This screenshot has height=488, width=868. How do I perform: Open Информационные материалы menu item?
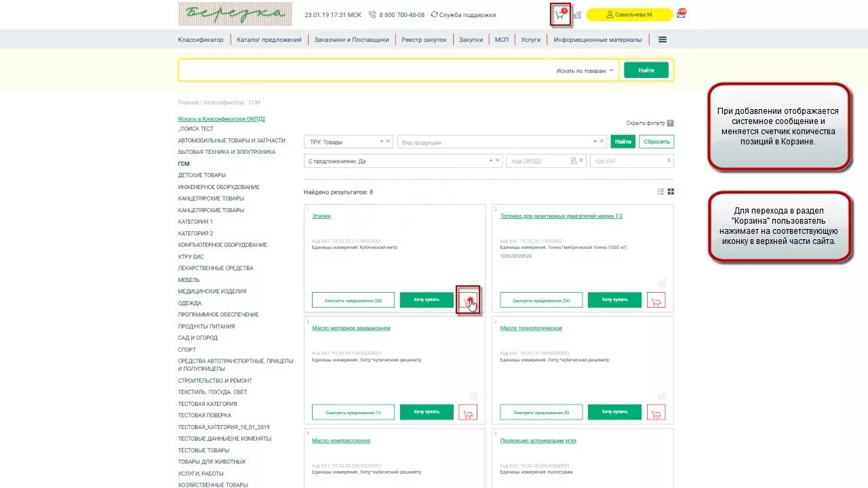coord(597,40)
